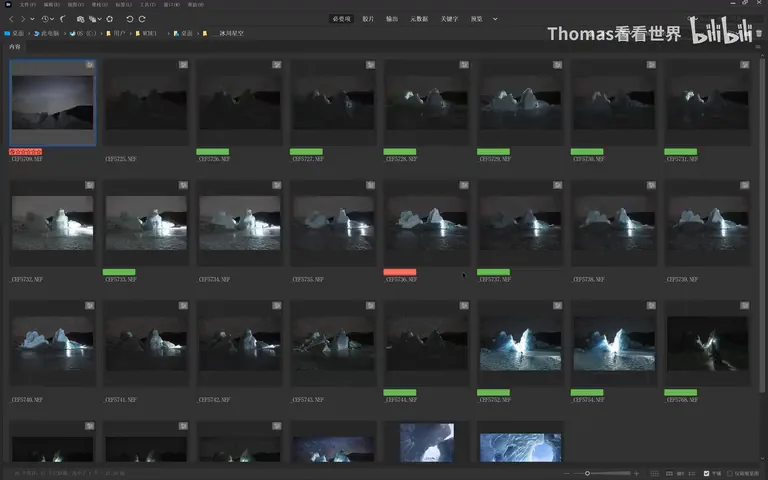
Task: Click the red label on CEF5736.NEF
Action: pos(400,272)
